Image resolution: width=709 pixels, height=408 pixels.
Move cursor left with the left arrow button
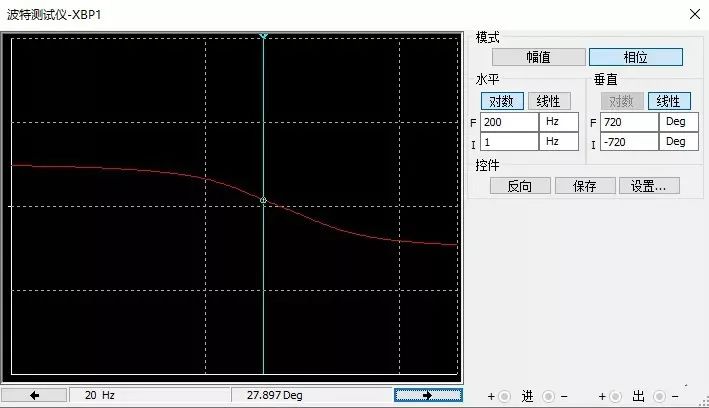[34, 395]
